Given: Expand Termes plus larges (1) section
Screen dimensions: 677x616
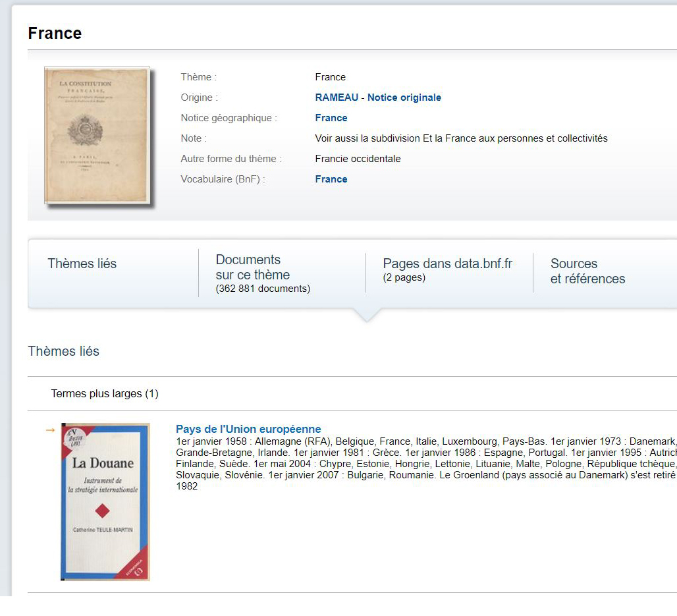Looking at the screenshot, I should [x=105, y=394].
